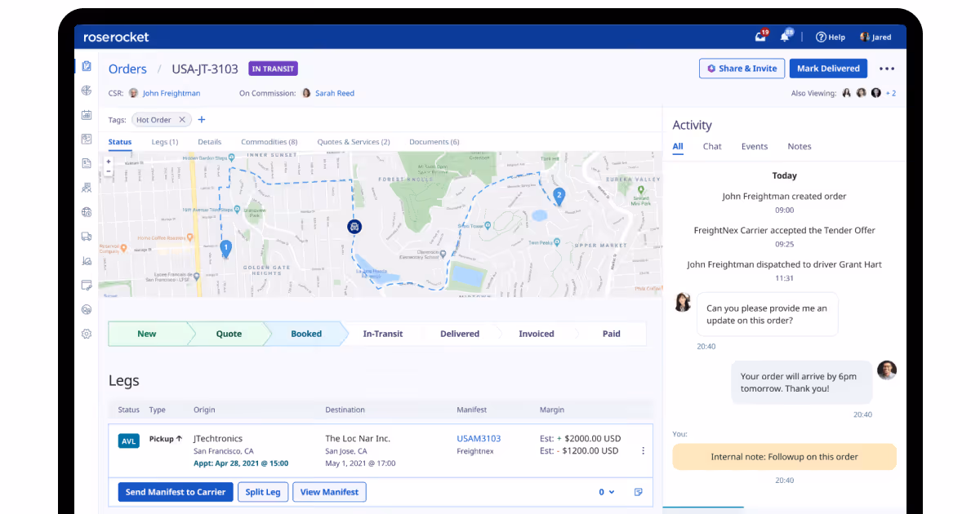Open Sarah Reed commission link
The height and width of the screenshot is (514, 980).
pos(335,93)
